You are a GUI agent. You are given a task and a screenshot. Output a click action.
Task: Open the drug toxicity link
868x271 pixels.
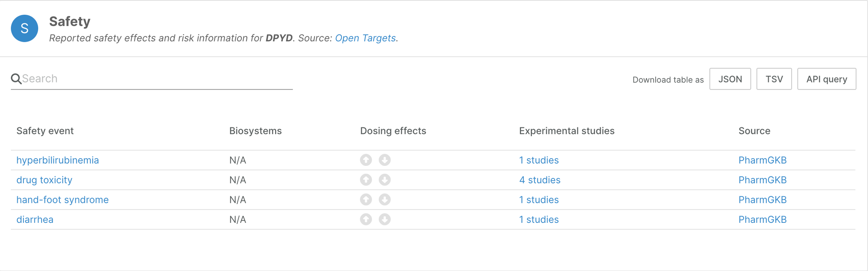pos(44,180)
